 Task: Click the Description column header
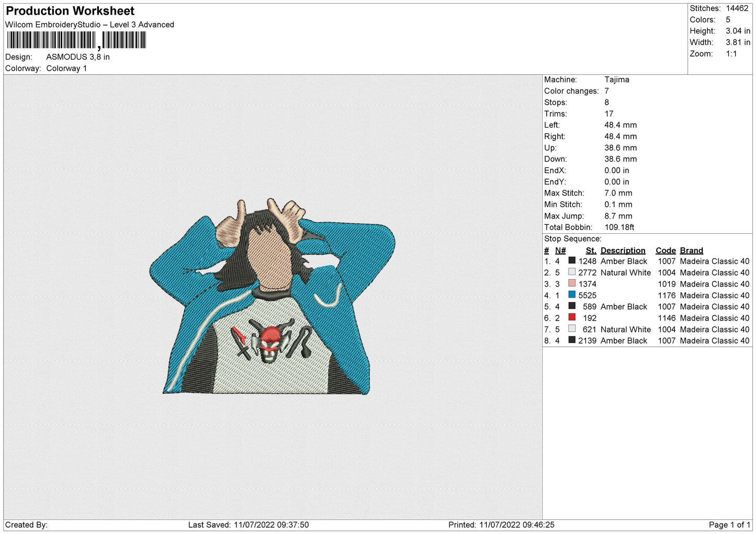pos(623,251)
